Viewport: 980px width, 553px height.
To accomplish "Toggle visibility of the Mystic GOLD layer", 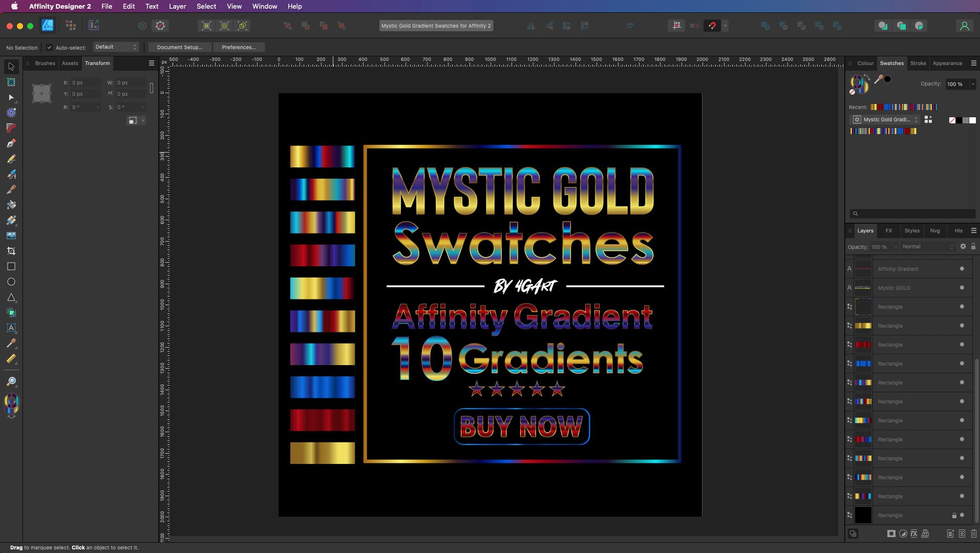I will pos(963,288).
